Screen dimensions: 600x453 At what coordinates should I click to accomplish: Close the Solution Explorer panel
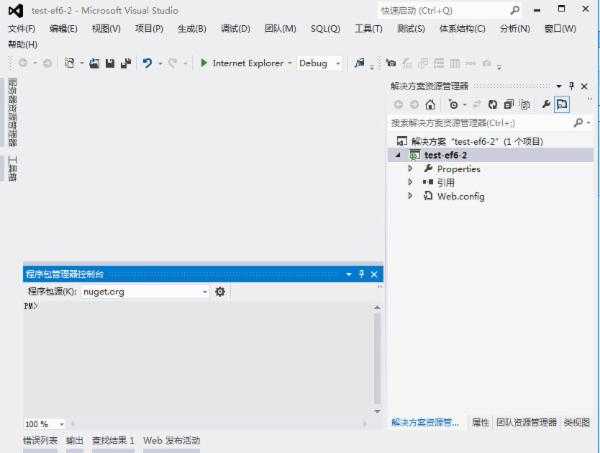(x=584, y=86)
